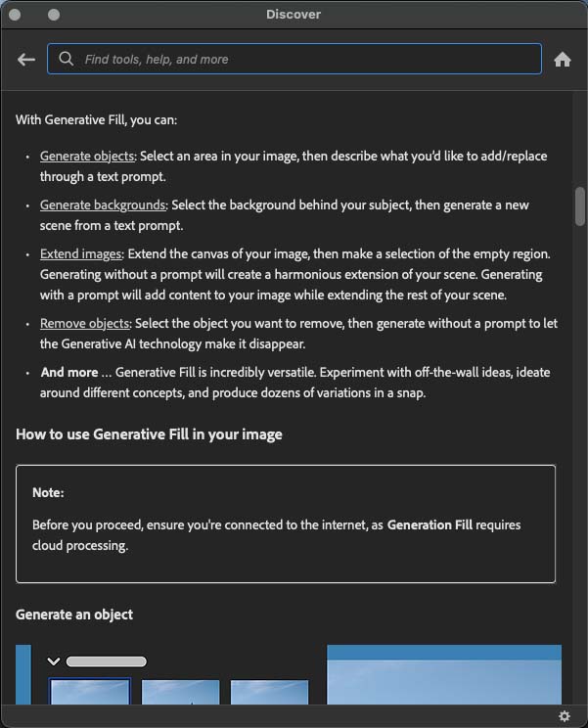Open the 'Generate objects' link
The image size is (588, 728).
click(86, 157)
